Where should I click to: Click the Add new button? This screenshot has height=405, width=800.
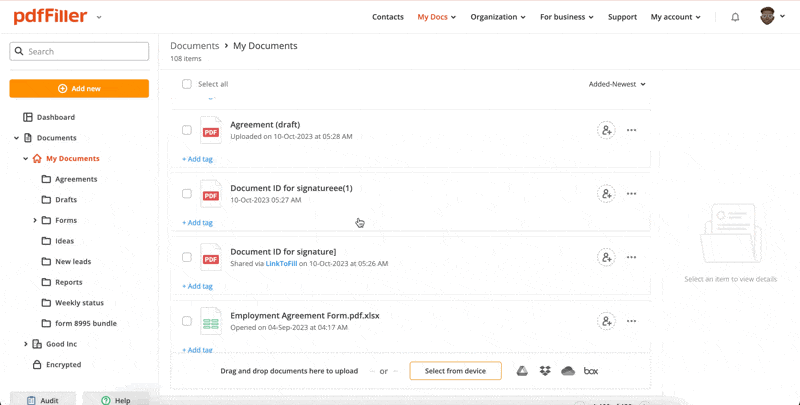coord(79,88)
